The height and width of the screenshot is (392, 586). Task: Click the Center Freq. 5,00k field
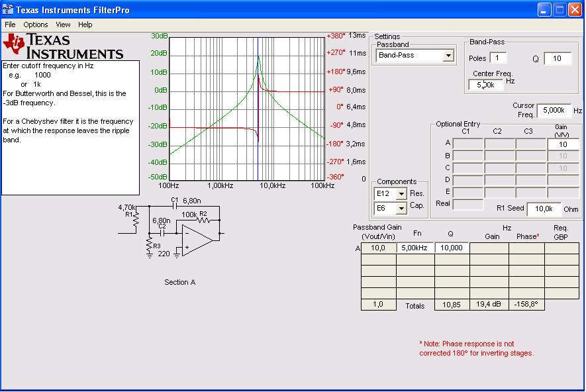486,85
